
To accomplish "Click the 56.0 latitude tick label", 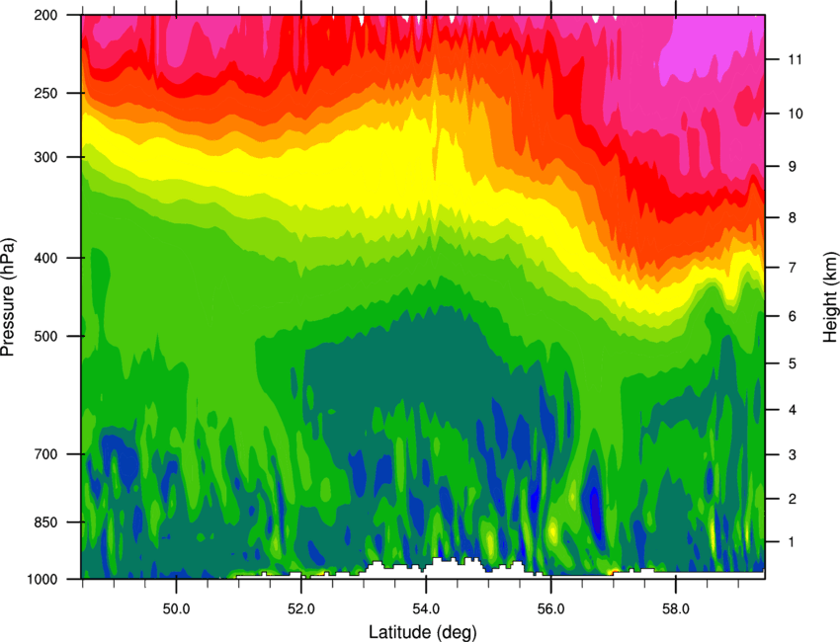I will tap(550, 608).
